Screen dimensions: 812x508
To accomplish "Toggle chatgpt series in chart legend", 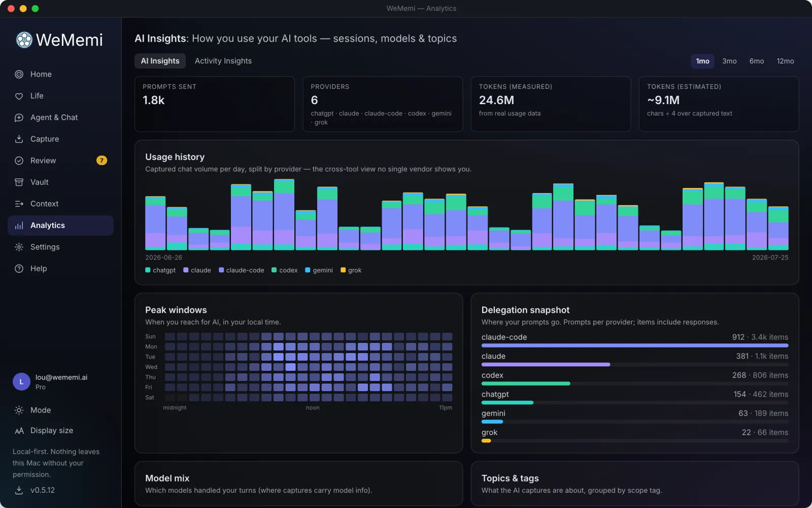I will pos(160,270).
